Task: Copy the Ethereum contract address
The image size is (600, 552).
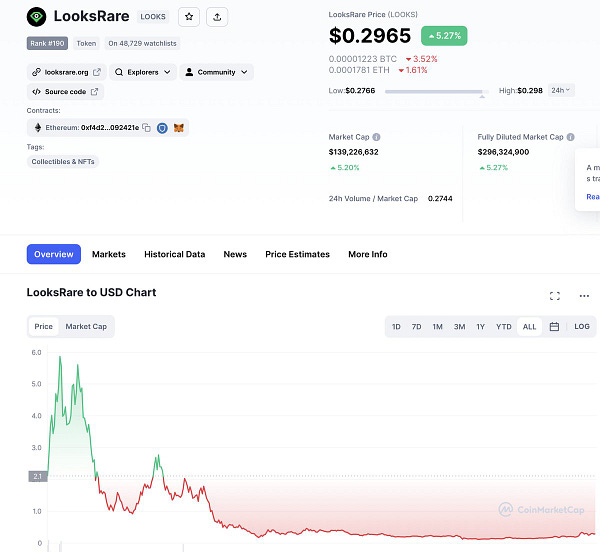Action: pos(146,127)
